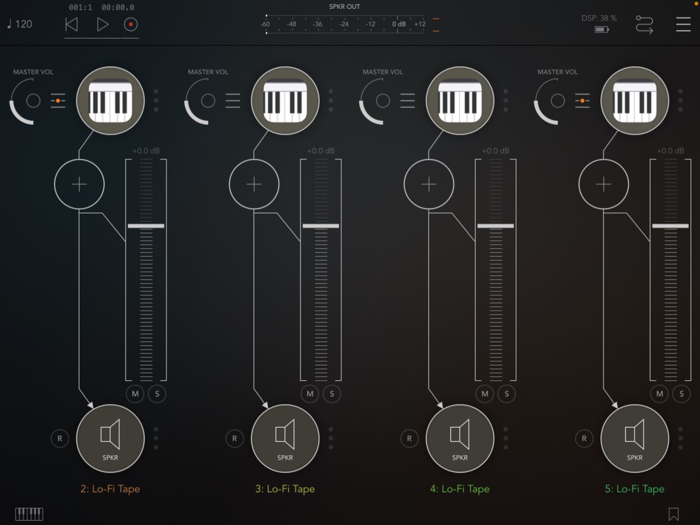Image resolution: width=700 pixels, height=525 pixels.
Task: Show the on-screen keyboard icon
Action: pyautogui.click(x=29, y=514)
